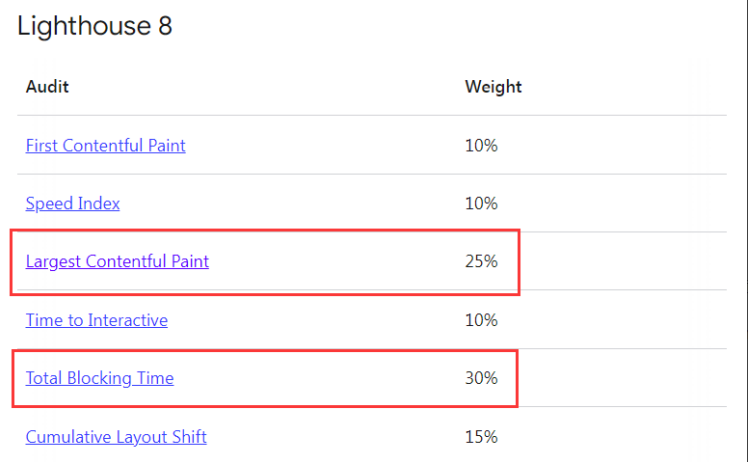Screen dimensions: 748x462
Task: Open the First Contentful Paint link
Action: click(x=105, y=145)
